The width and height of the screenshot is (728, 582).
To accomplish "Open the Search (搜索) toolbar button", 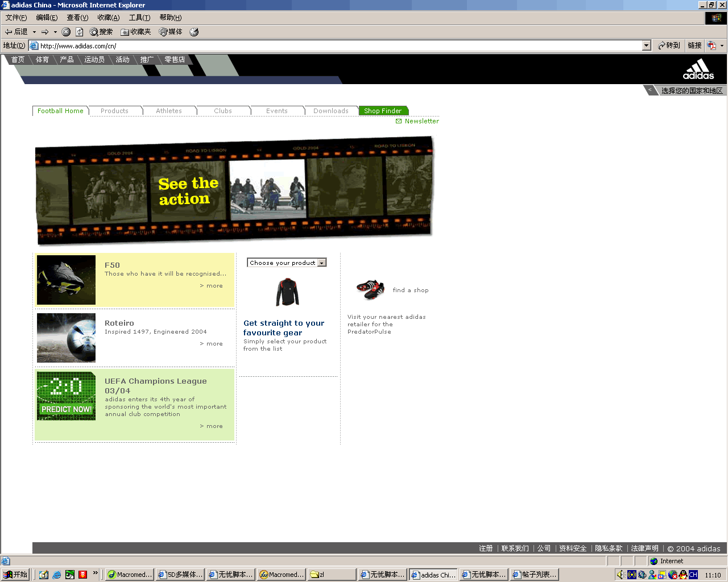I will [101, 32].
